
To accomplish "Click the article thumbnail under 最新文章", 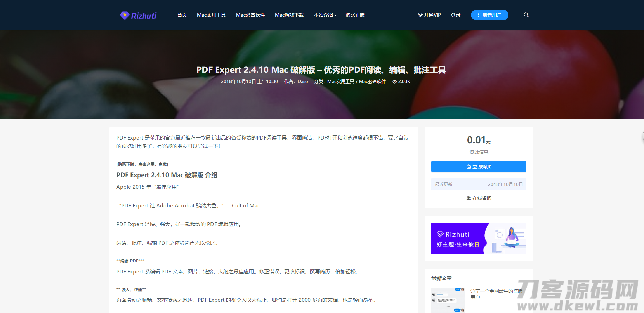I will pos(448,300).
